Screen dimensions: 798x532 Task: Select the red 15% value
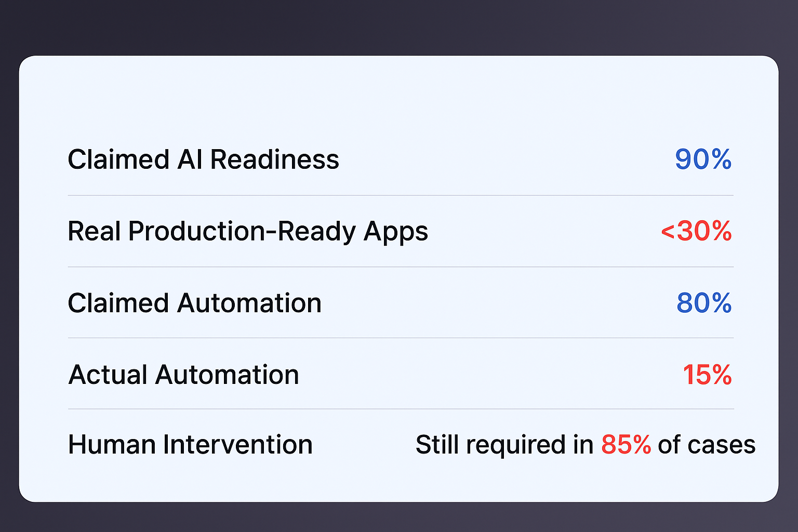[x=707, y=375]
